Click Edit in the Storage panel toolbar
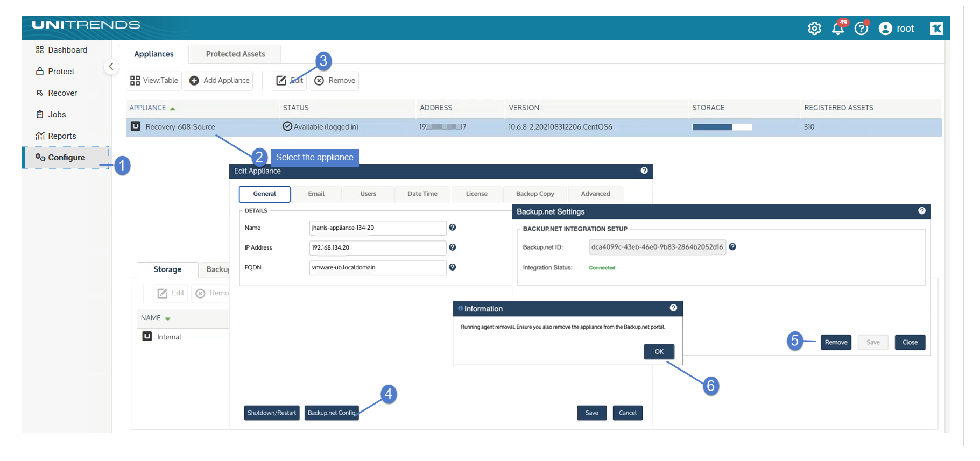980x461 pixels. [171, 293]
